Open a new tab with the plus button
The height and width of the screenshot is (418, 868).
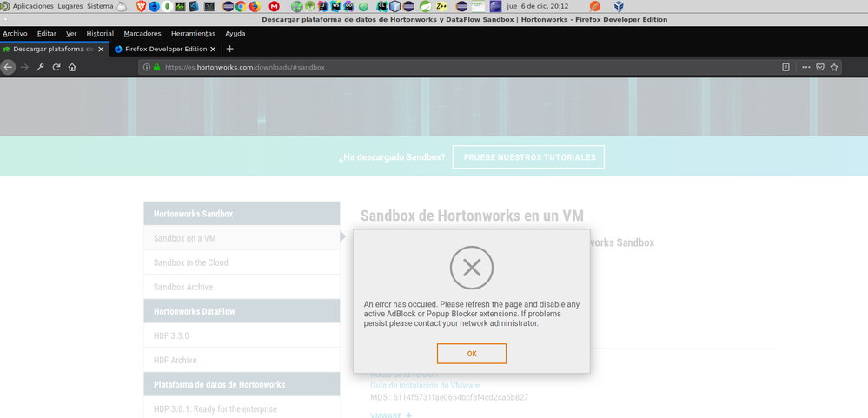[230, 49]
